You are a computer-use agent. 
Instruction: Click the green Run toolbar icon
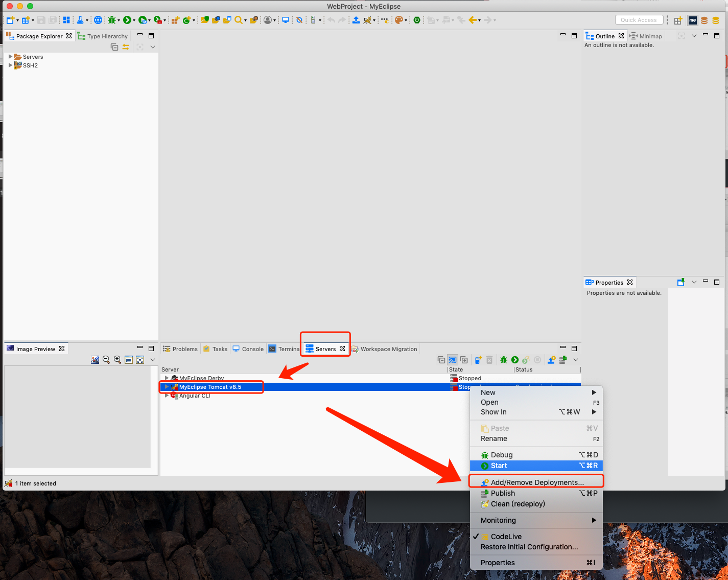tap(127, 20)
